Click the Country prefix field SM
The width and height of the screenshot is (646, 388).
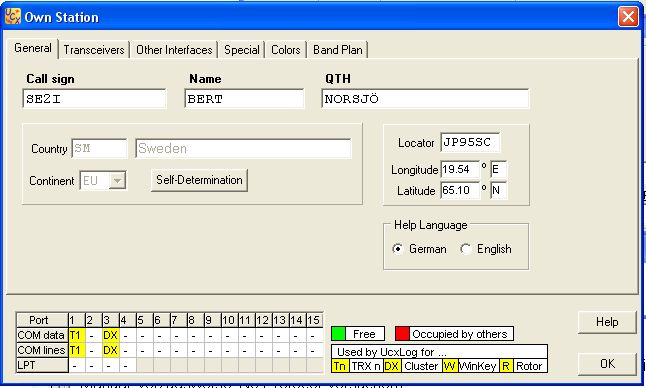click(99, 148)
